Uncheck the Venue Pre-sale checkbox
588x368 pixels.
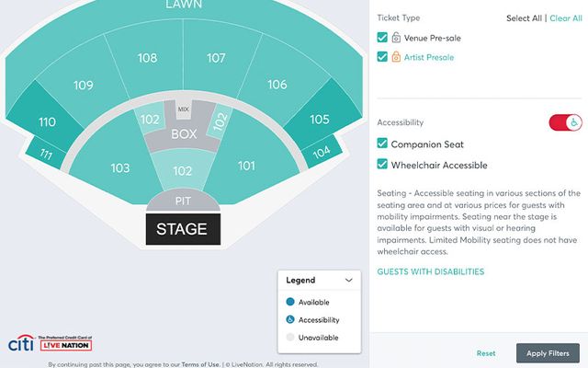coord(382,38)
